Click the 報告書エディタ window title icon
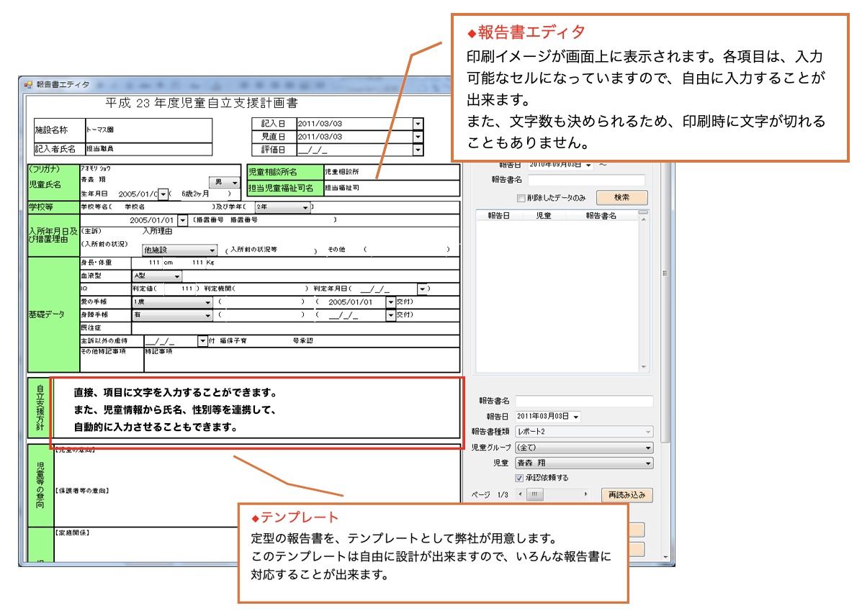The image size is (862, 616). pyautogui.click(x=28, y=85)
